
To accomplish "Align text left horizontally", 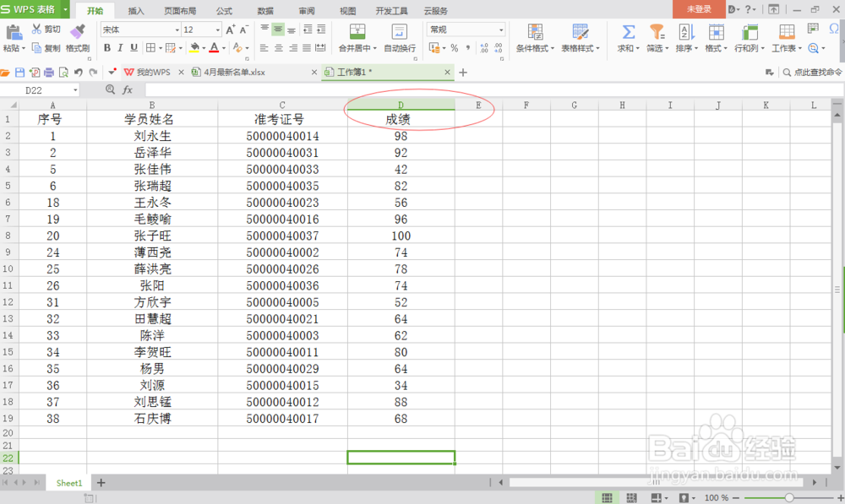I will pyautogui.click(x=264, y=48).
